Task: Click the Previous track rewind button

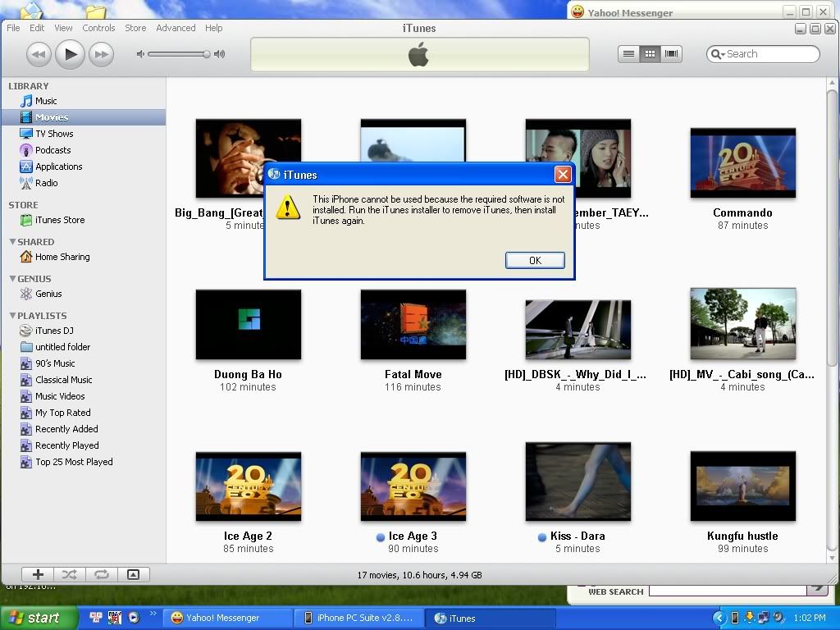Action: pyautogui.click(x=39, y=54)
